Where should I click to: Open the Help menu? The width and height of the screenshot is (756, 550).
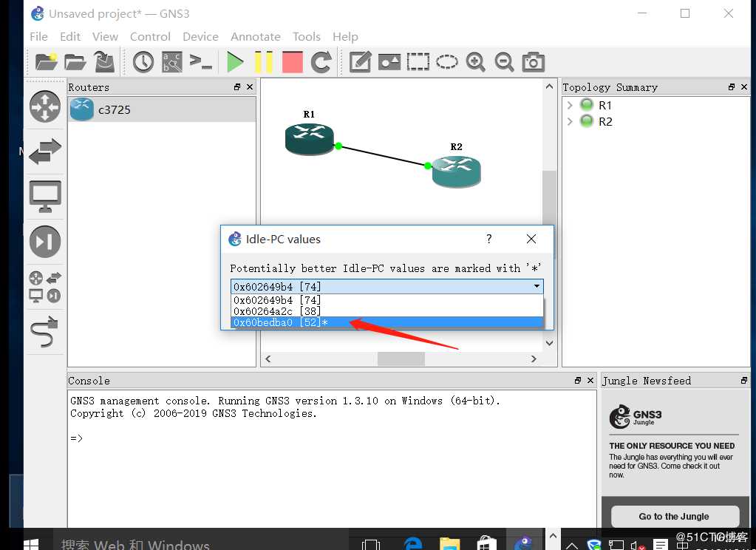pyautogui.click(x=345, y=37)
